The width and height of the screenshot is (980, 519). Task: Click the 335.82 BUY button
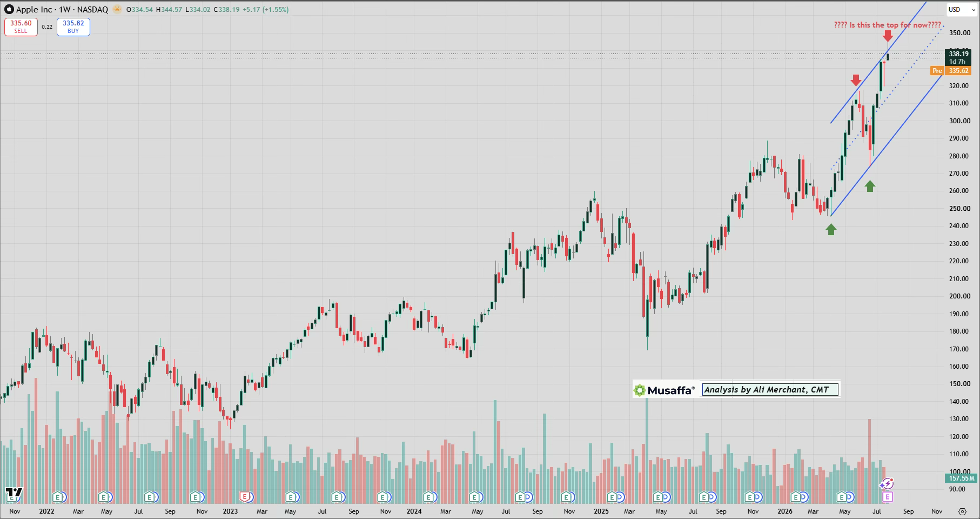(73, 27)
